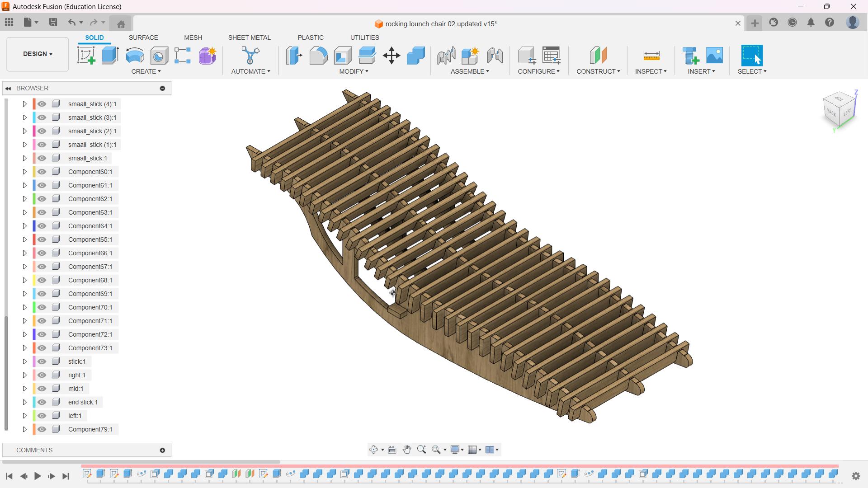868x488 pixels.
Task: Click the Create Sketch tool icon
Action: point(86,56)
